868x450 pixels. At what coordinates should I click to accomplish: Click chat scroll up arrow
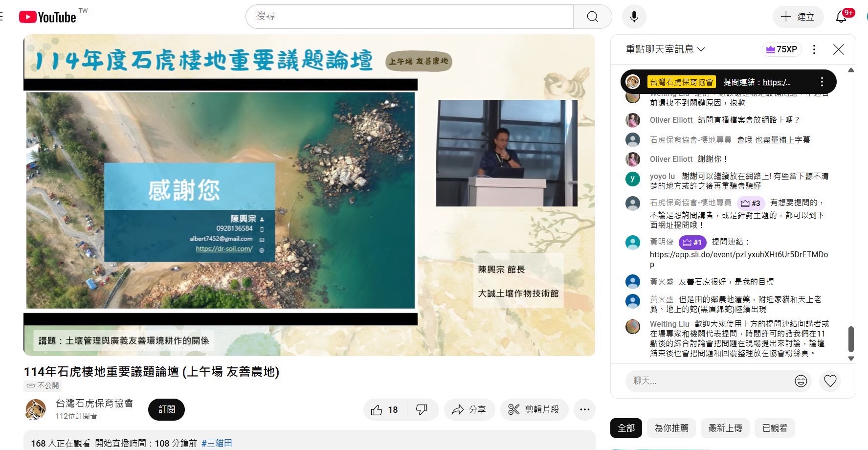(851, 70)
